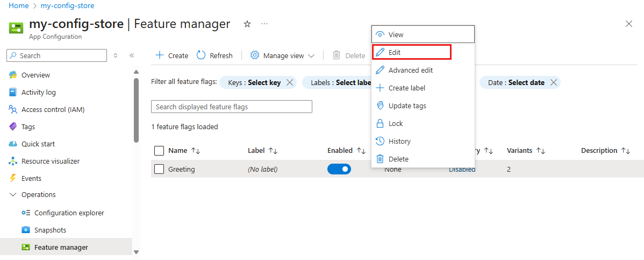Select History in the context menu
The image size is (644, 260).
[x=399, y=141]
